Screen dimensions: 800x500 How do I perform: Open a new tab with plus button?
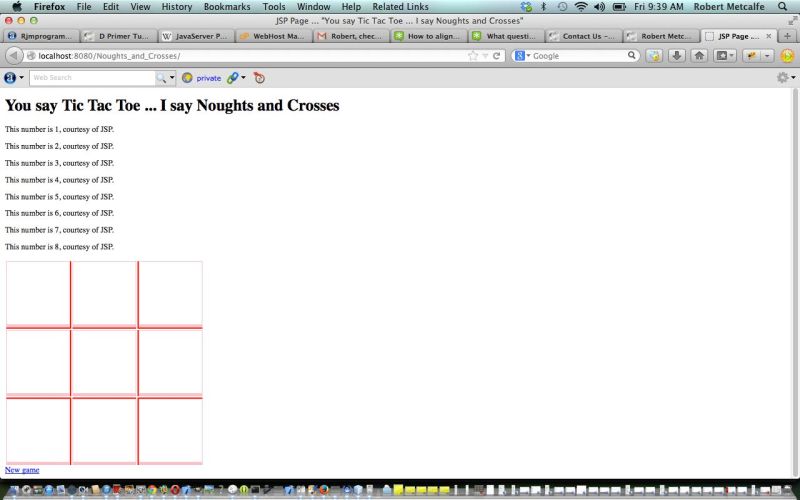(x=787, y=36)
